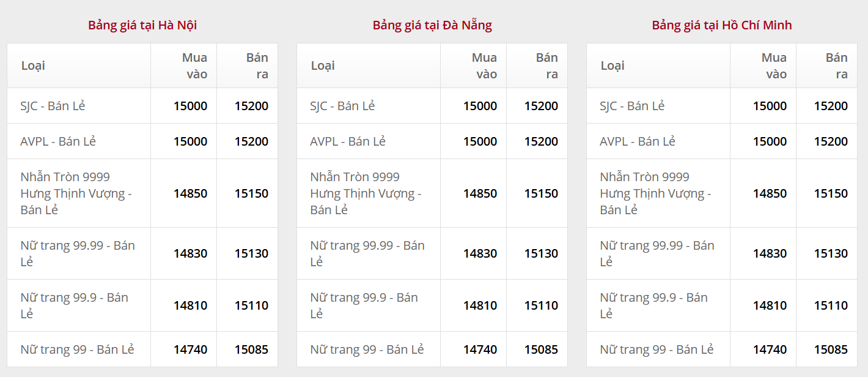Select 'AVPL - Bán Lẻ' row in Đà Nẵng table
Screen dimensions: 868x377
pyautogui.click(x=348, y=141)
